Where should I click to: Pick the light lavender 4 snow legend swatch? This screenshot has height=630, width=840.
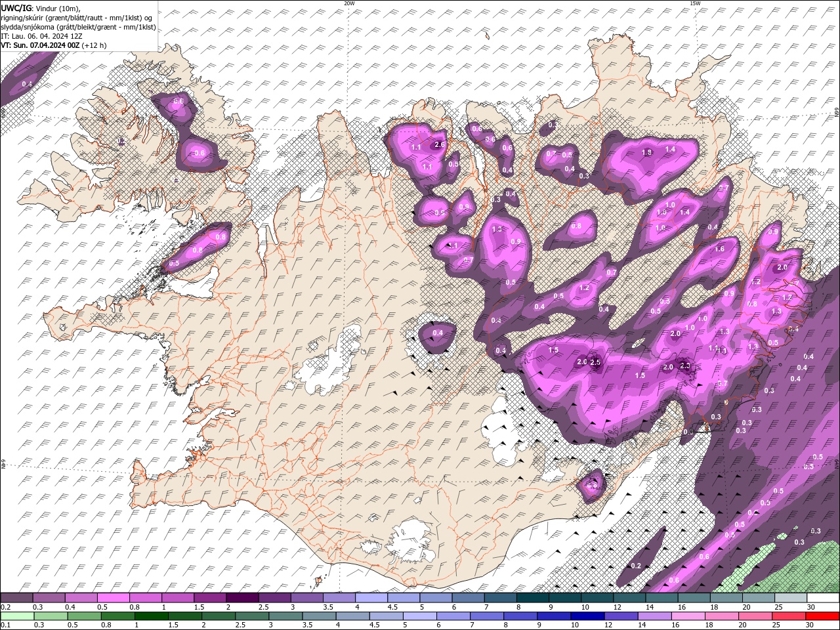[371, 598]
